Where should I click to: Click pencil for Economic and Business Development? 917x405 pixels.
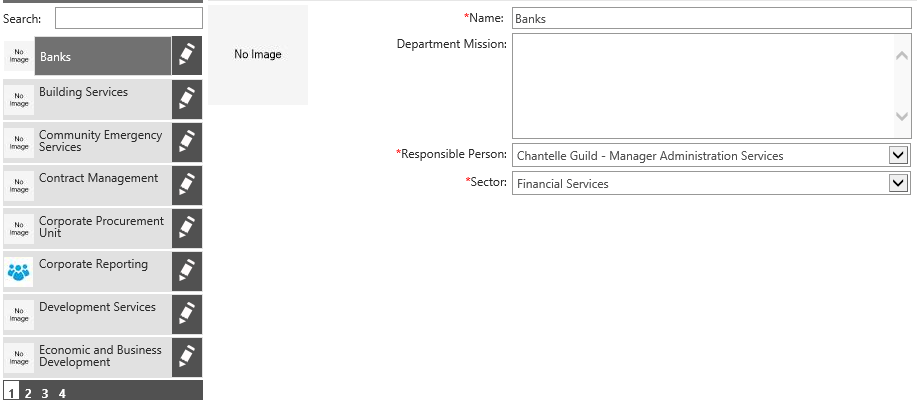pyautogui.click(x=186, y=357)
